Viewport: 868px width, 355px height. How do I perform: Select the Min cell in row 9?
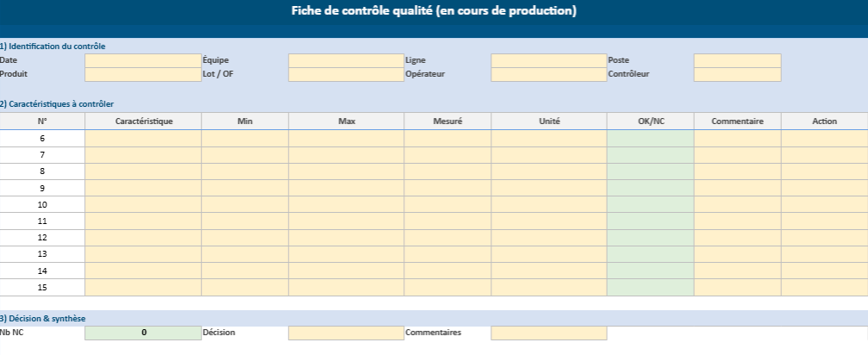coord(245,188)
